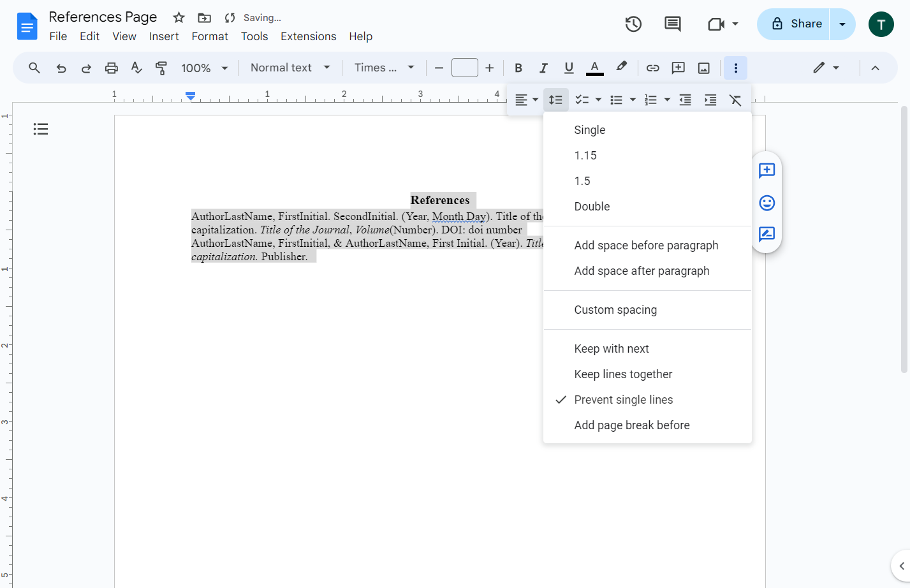
Task: Open version history clock icon
Action: tap(633, 24)
